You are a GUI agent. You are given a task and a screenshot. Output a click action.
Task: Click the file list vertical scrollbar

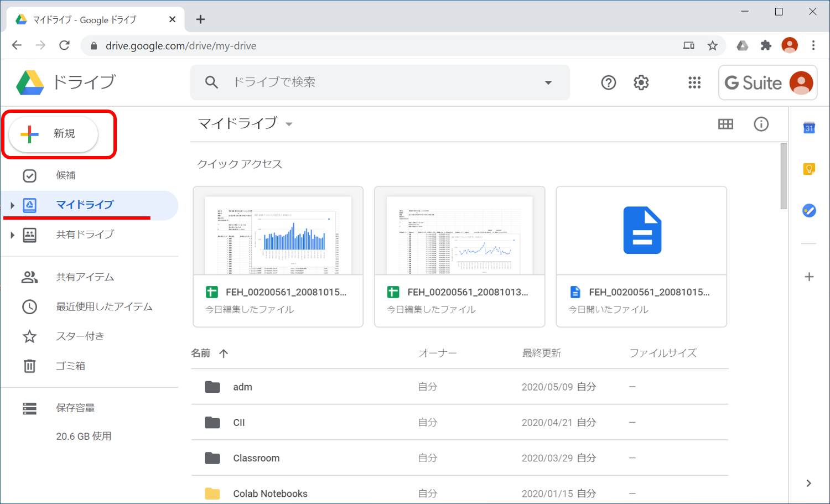(x=784, y=176)
